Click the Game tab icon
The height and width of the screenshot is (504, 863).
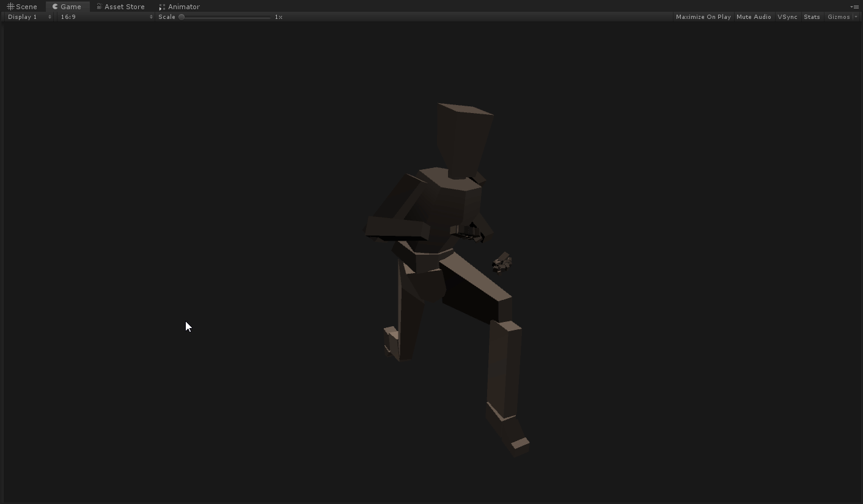tap(55, 7)
